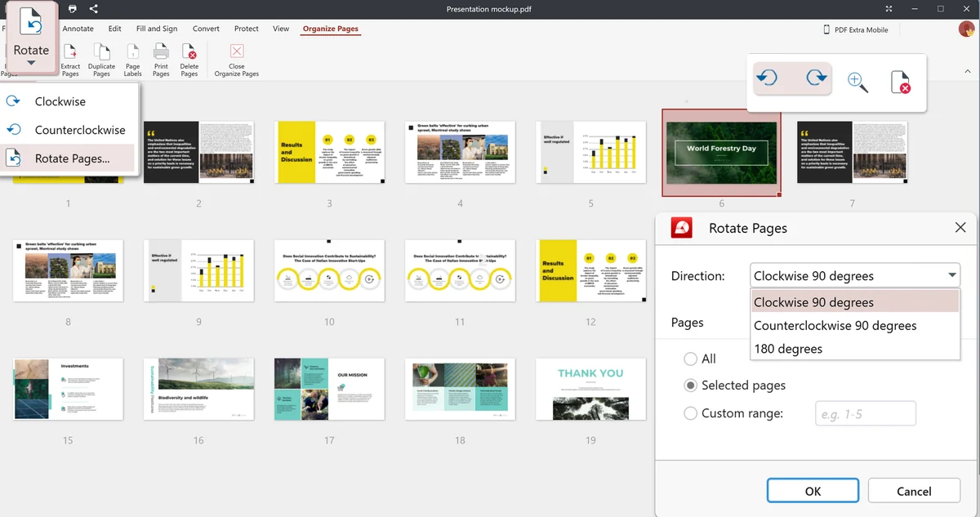The image size is (980, 517).
Task: Click Delete Pages in ribbon
Action: point(189,61)
